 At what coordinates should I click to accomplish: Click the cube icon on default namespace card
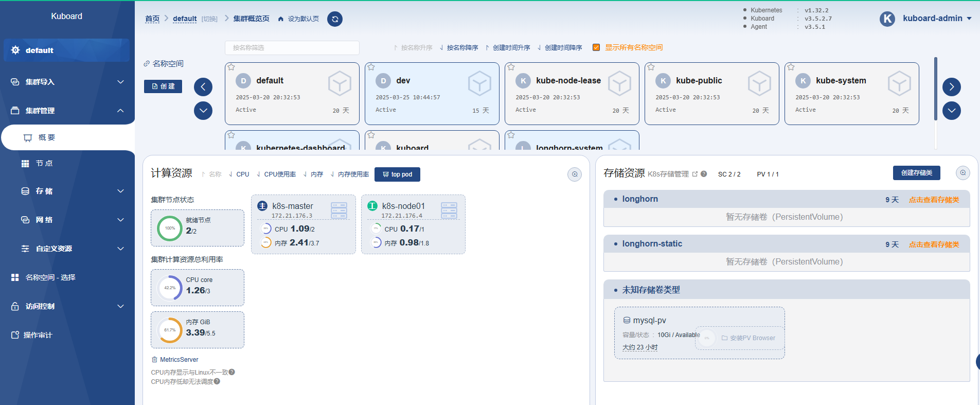[x=340, y=83]
